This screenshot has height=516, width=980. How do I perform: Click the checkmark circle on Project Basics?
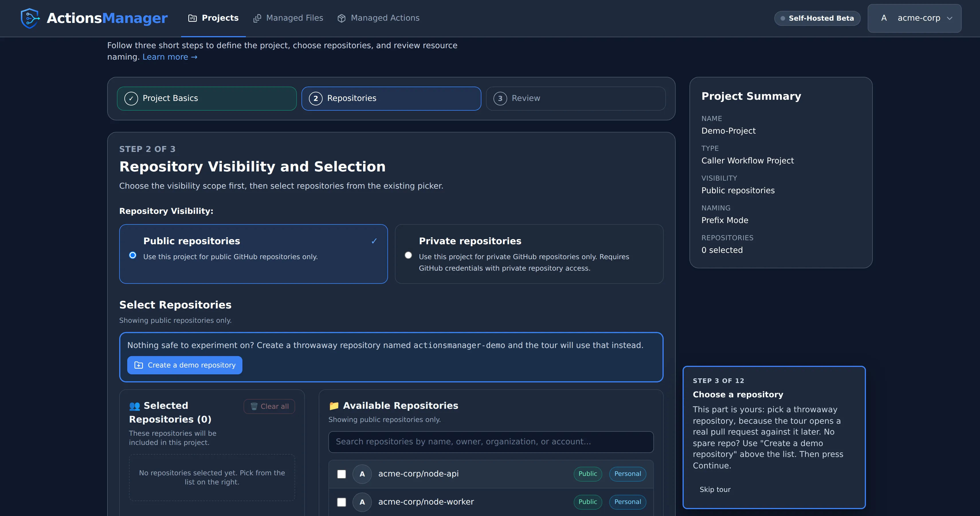pyautogui.click(x=131, y=99)
